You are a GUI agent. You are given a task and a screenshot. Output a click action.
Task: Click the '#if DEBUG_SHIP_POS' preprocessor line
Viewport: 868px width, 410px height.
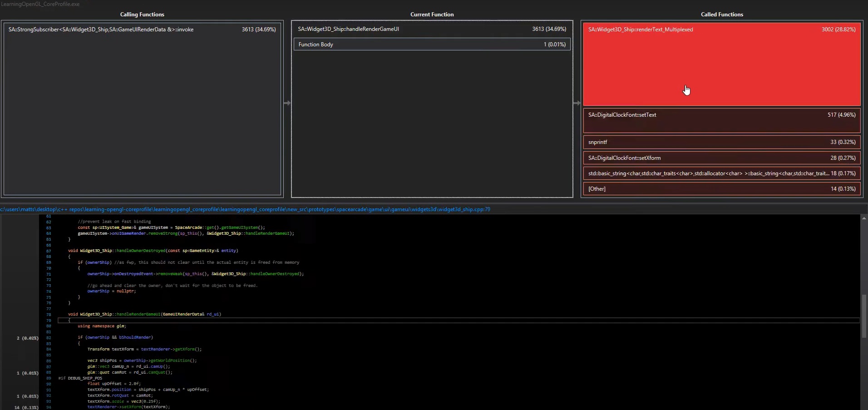click(x=80, y=378)
